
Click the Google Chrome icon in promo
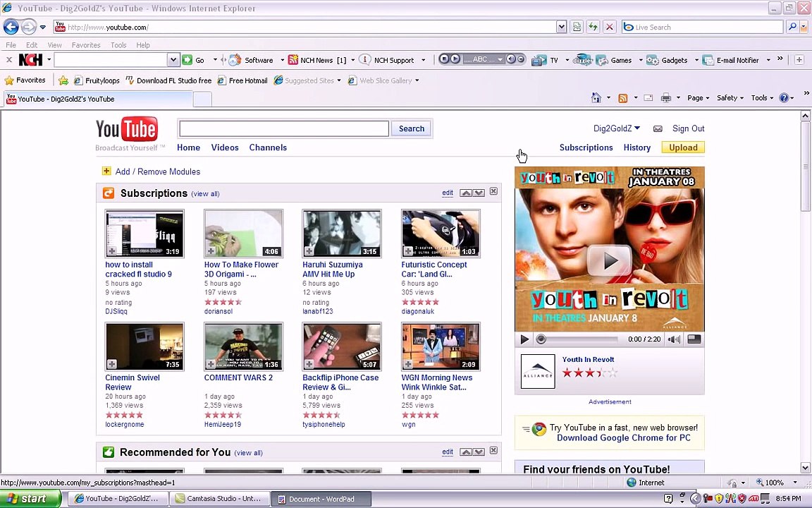point(539,429)
